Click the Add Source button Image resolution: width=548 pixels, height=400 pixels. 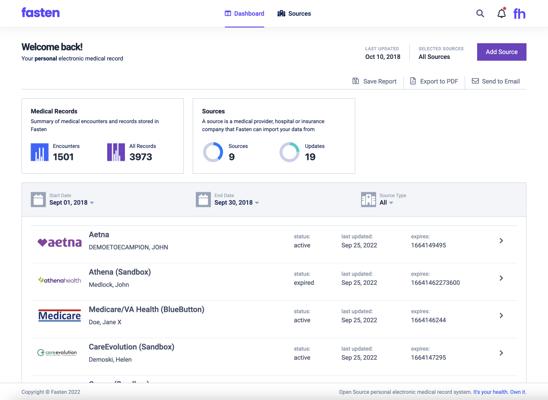502,52
